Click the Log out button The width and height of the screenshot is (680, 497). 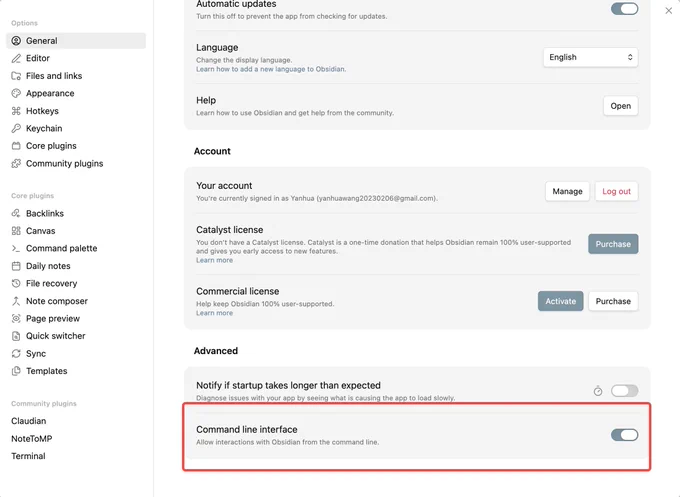(616, 191)
